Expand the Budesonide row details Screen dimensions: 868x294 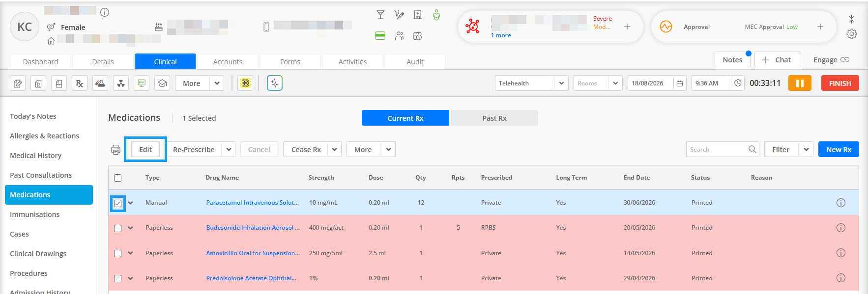click(131, 228)
